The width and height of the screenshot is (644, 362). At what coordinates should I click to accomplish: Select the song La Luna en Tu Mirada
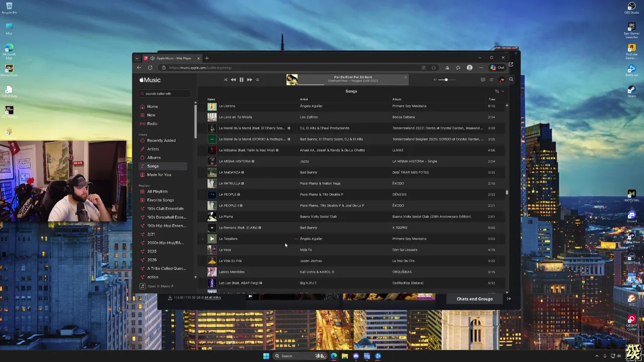coord(235,117)
